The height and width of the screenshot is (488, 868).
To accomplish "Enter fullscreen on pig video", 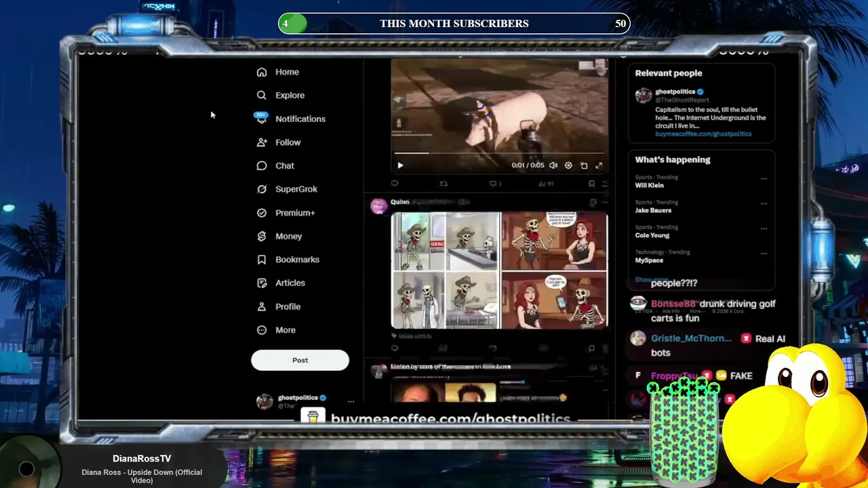I will [599, 165].
